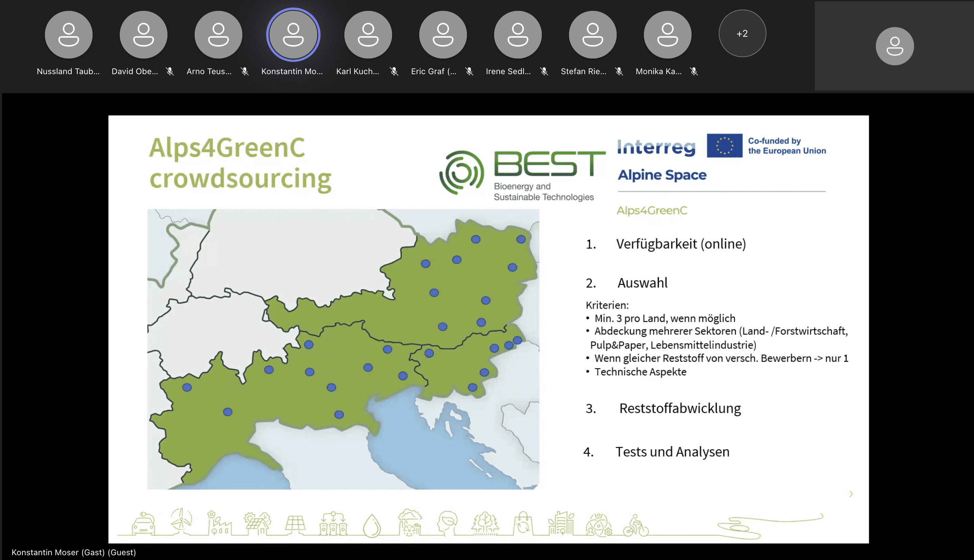Click the water drop icon in slide footer
974x560 pixels.
coord(372,525)
